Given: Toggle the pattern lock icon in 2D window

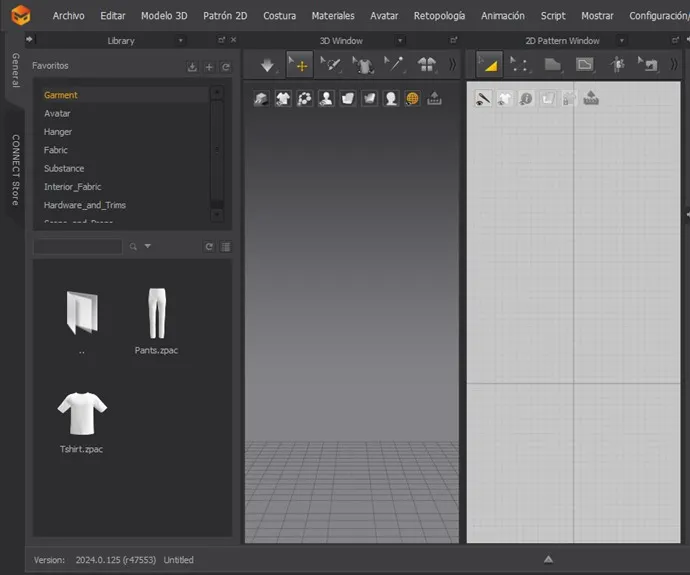Looking at the screenshot, I should point(569,99).
